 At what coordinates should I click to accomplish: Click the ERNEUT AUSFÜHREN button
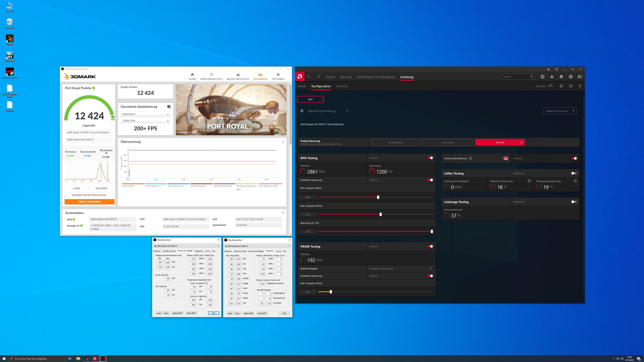tap(89, 202)
